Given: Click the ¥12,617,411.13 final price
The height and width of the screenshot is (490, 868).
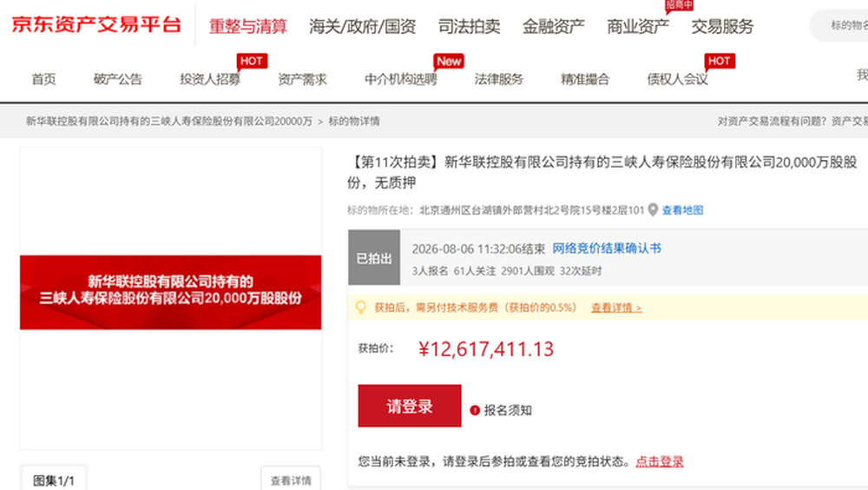Looking at the screenshot, I should click(x=485, y=349).
